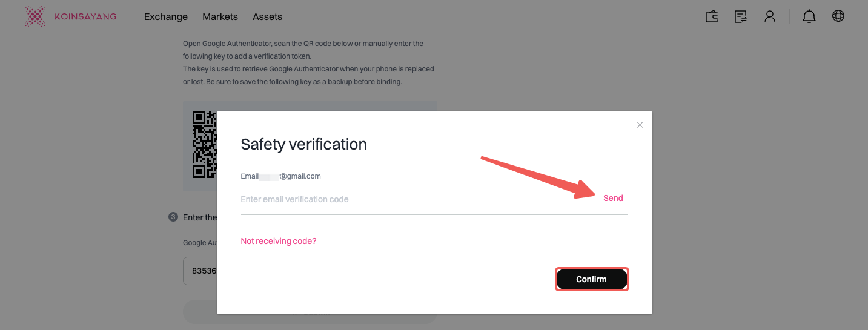Open the user profile icon
The height and width of the screenshot is (330, 868).
(x=770, y=16)
